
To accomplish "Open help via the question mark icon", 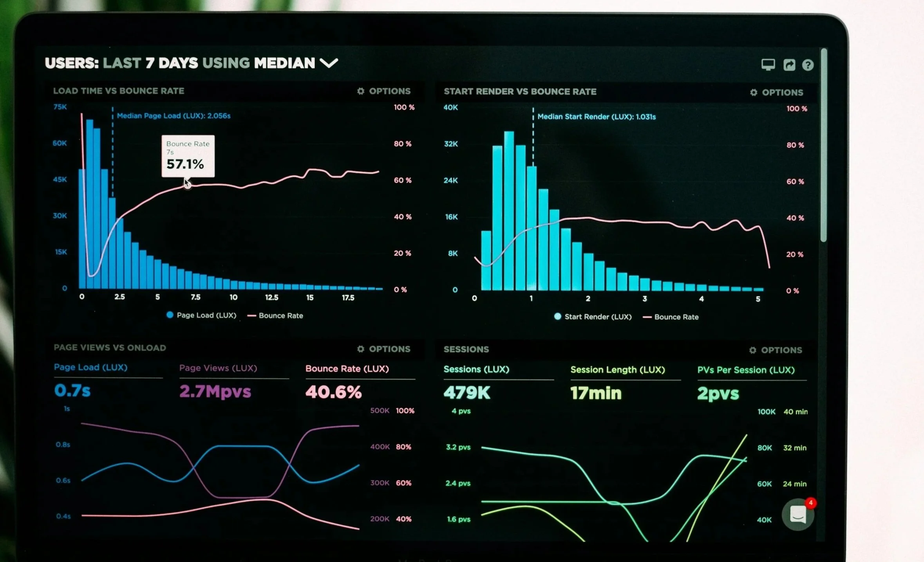I will (x=808, y=65).
